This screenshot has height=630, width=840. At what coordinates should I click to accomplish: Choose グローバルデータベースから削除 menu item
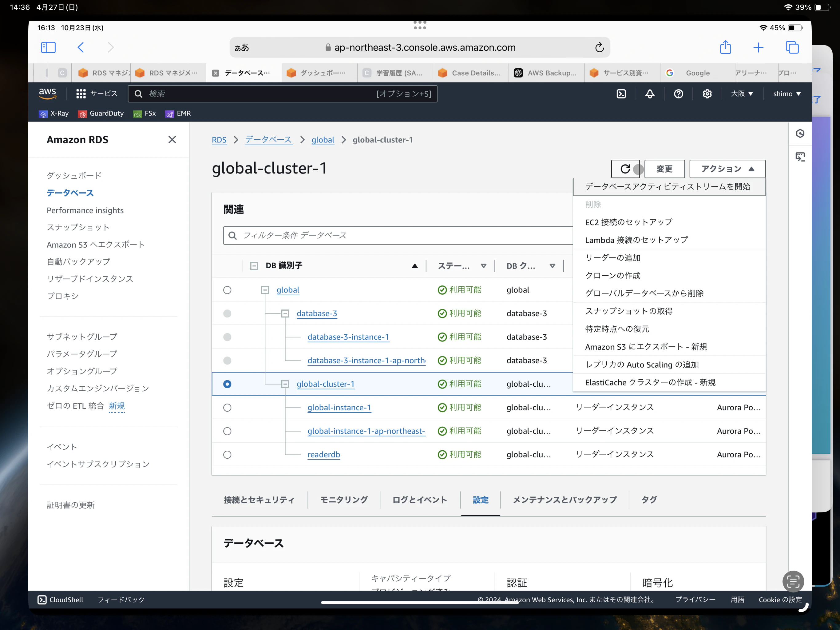click(669, 293)
